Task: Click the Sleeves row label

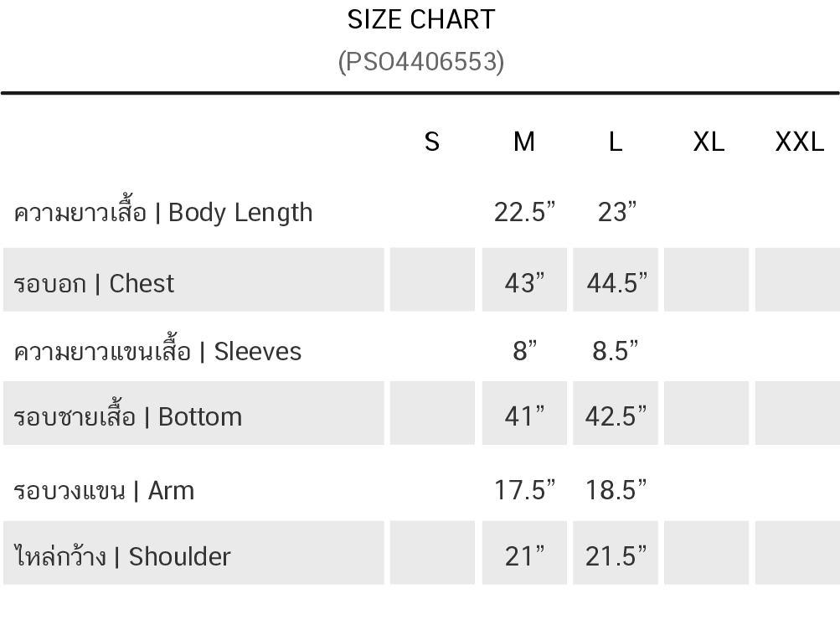Action: (157, 351)
